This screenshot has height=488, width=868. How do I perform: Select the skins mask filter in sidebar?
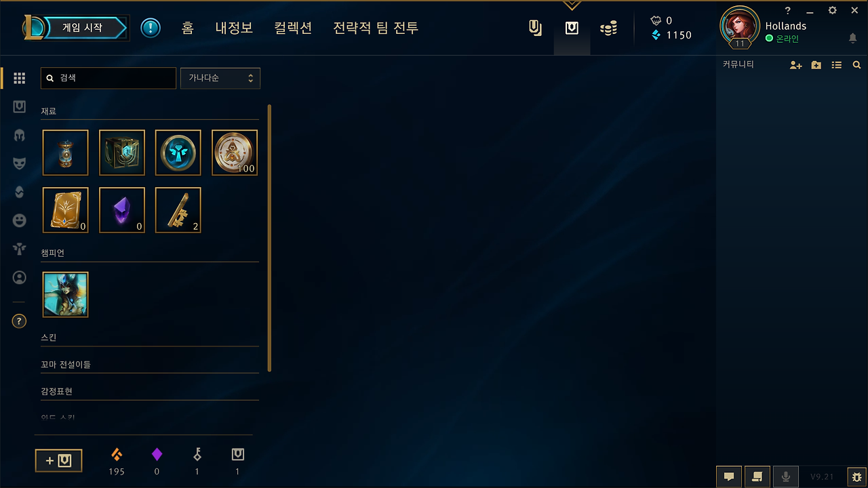point(19,163)
